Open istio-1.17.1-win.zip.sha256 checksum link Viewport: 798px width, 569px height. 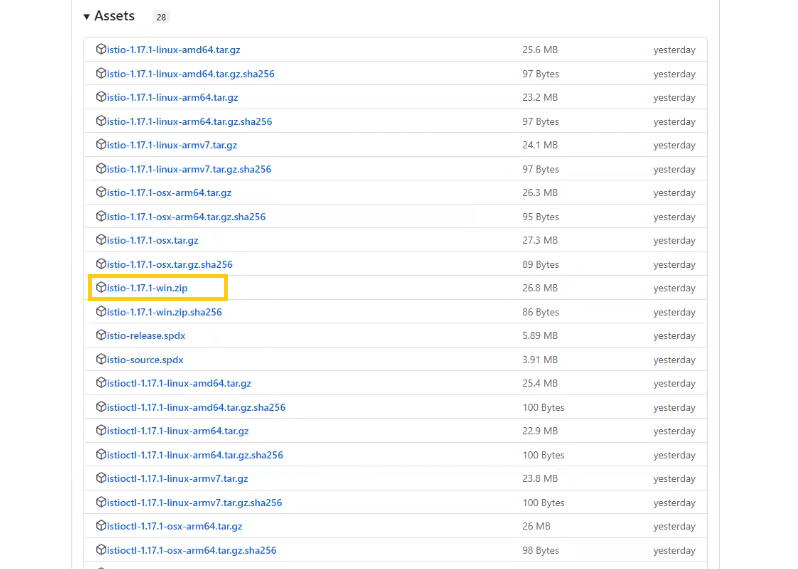[164, 312]
